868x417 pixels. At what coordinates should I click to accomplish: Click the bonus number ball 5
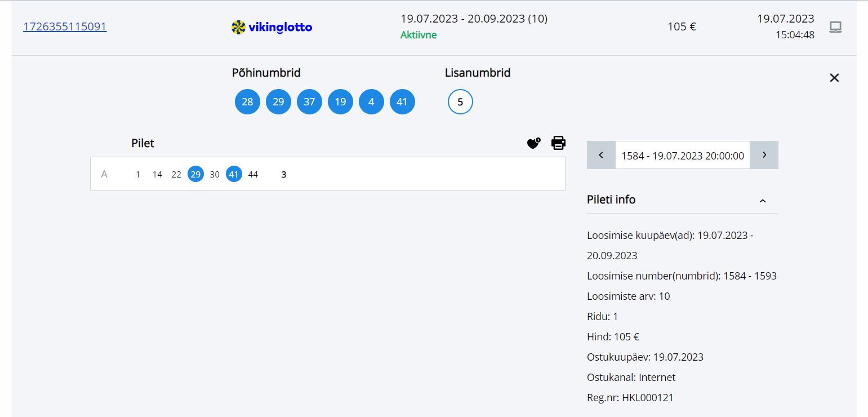[460, 102]
